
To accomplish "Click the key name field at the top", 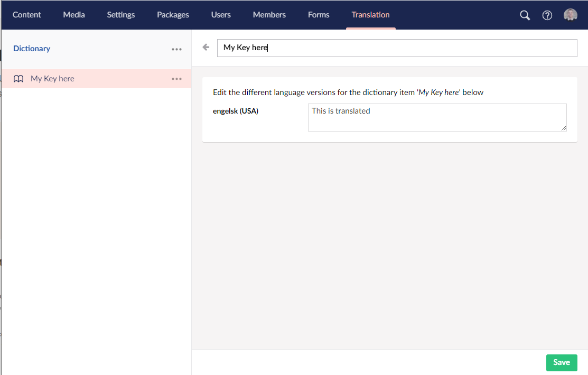I will [x=397, y=48].
